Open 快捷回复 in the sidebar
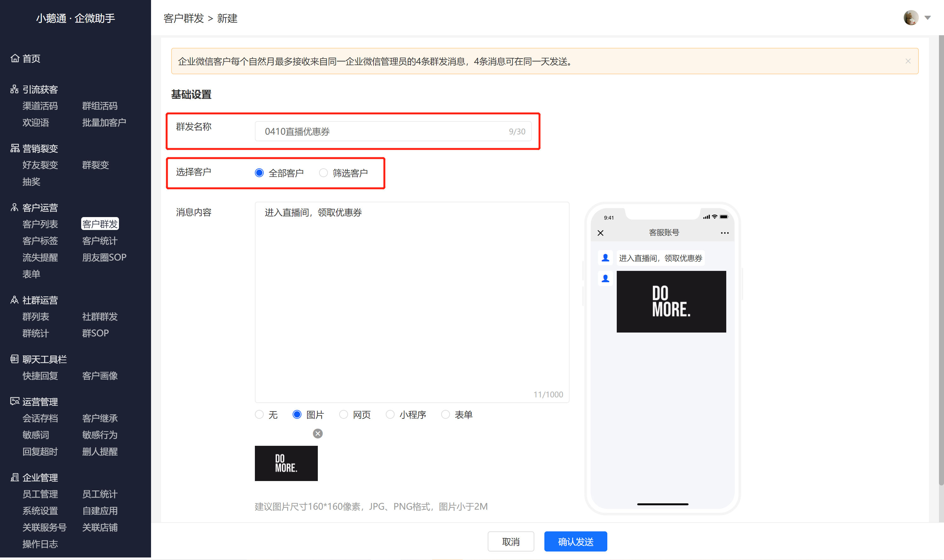This screenshot has height=560, width=944. [x=40, y=376]
